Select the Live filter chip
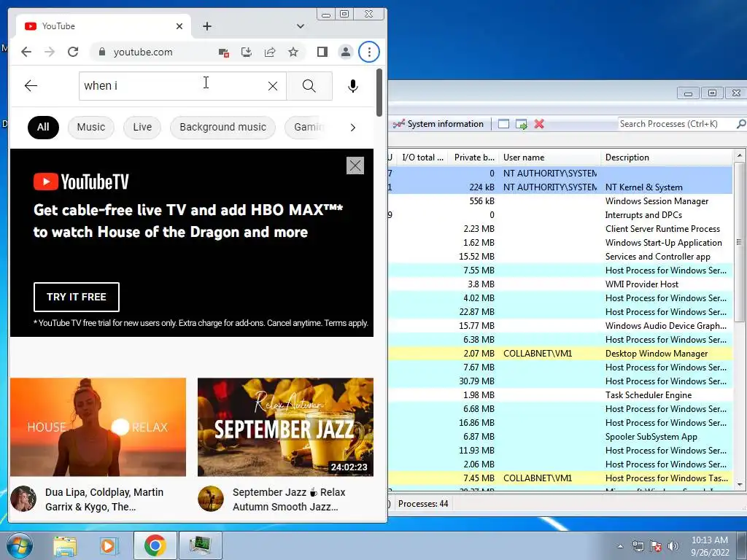 click(x=142, y=127)
